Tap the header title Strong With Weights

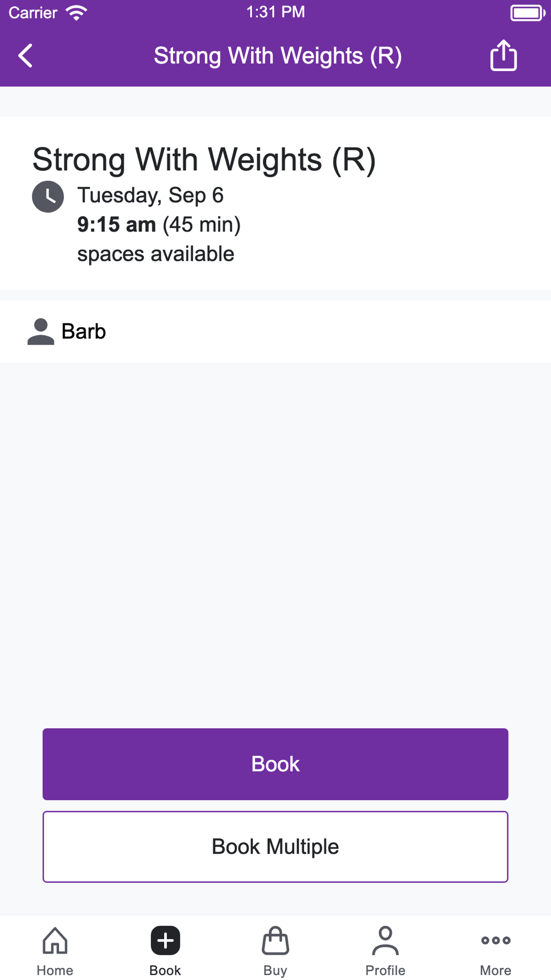pos(278,56)
